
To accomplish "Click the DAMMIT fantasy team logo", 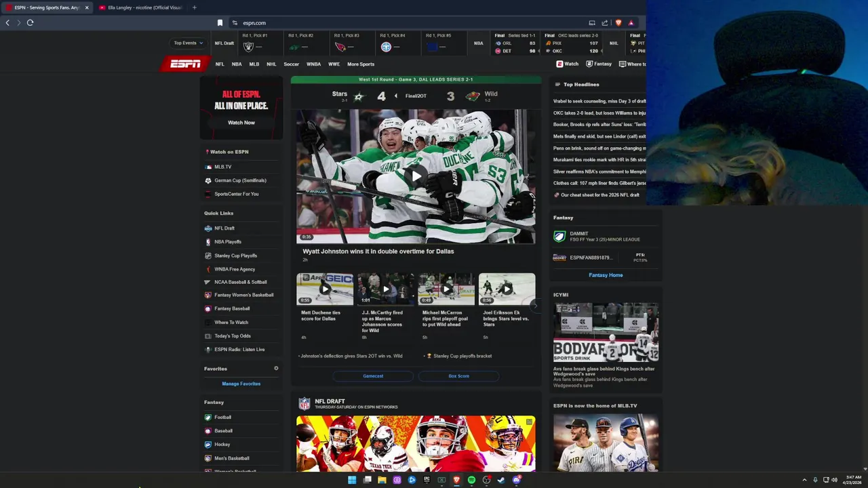I will pos(559,237).
